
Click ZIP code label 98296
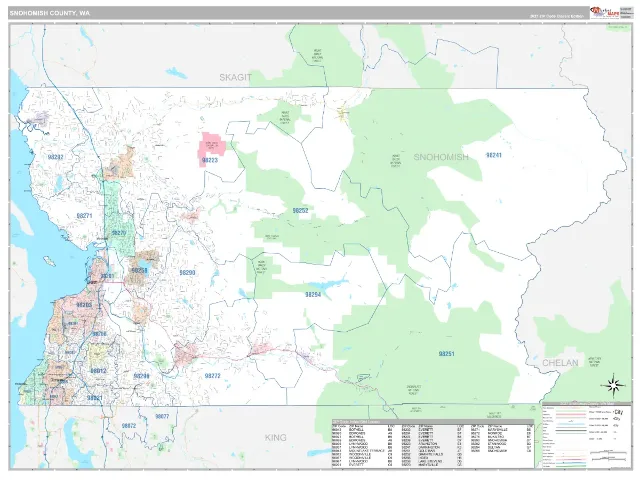(x=141, y=376)
